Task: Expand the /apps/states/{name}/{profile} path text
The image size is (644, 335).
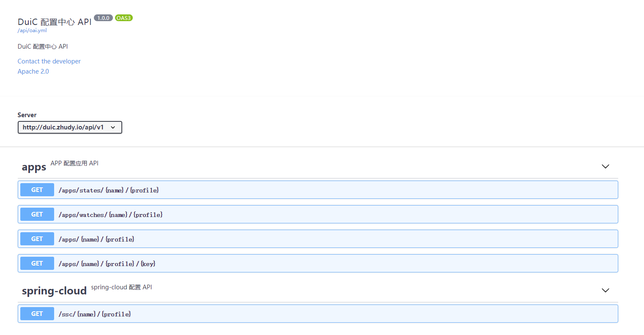Action: point(109,190)
